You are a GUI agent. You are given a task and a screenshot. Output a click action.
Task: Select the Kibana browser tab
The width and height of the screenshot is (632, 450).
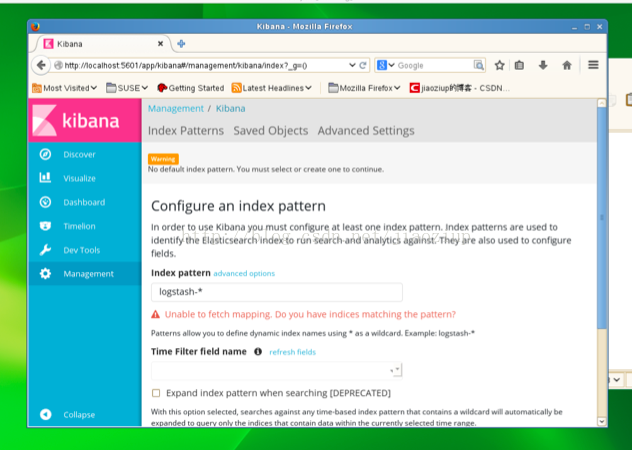[103, 44]
